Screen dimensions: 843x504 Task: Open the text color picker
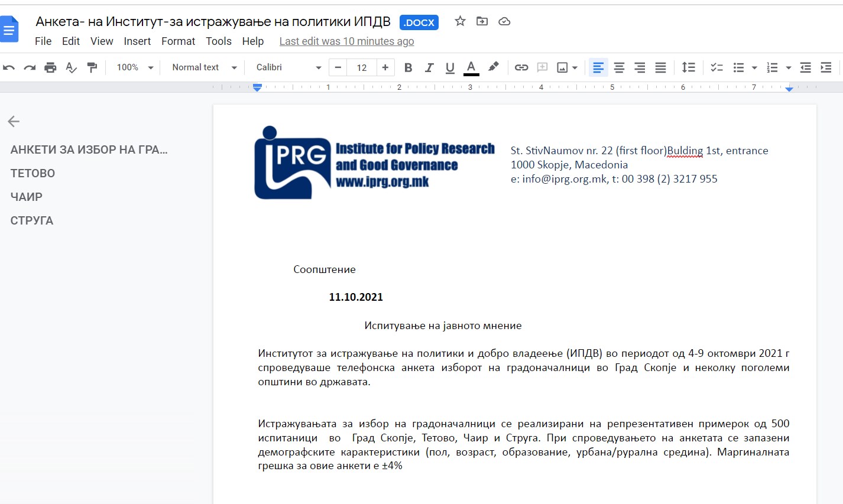coord(471,67)
